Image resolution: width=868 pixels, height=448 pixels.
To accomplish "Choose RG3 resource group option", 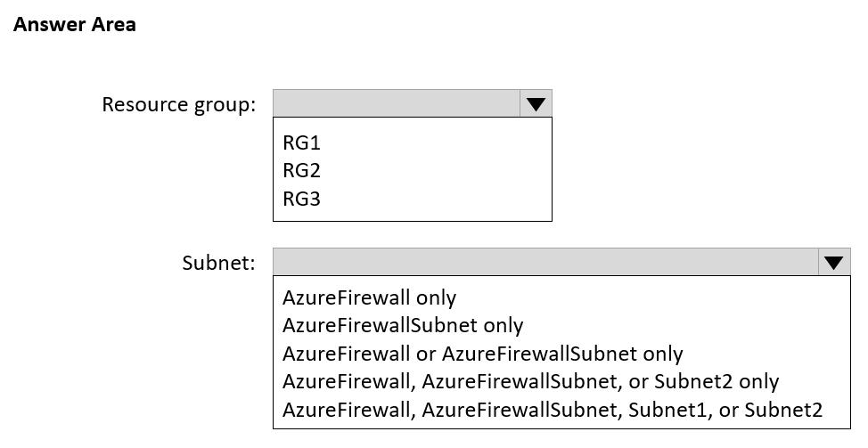I will pos(302,199).
